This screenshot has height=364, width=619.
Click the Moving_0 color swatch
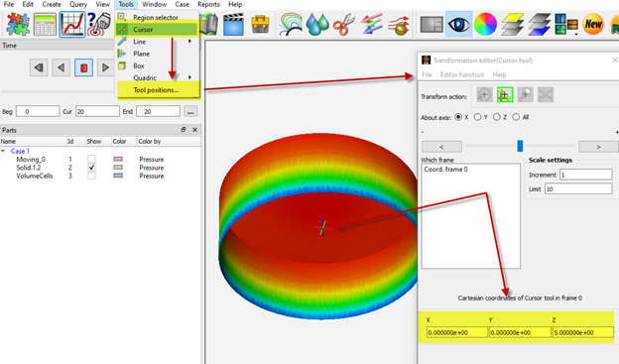118,159
